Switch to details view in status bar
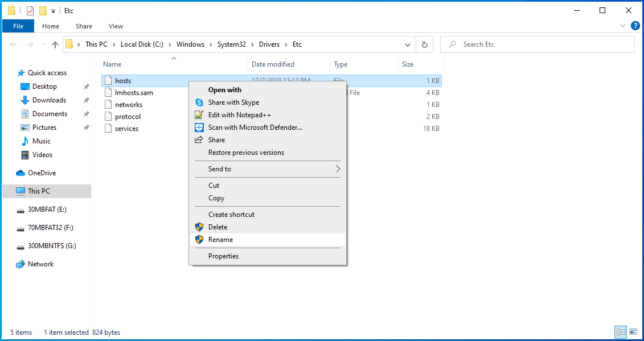The height and width of the screenshot is (341, 644). point(621,332)
